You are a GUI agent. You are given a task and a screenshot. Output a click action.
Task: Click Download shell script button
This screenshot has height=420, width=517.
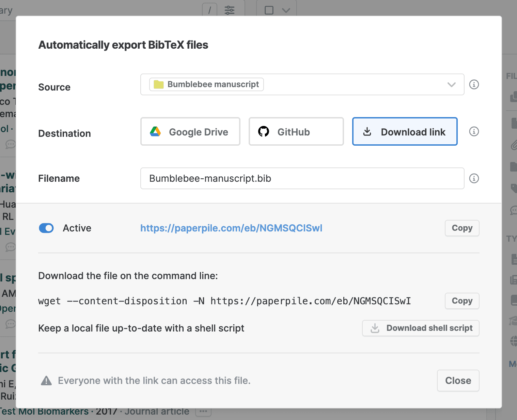421,328
